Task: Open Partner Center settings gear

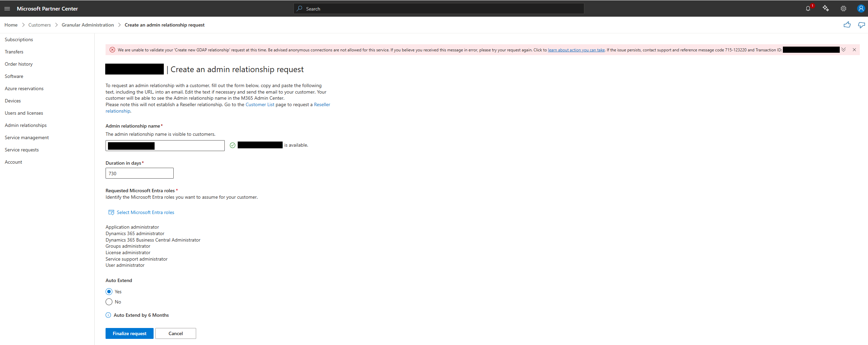Action: pos(843,9)
